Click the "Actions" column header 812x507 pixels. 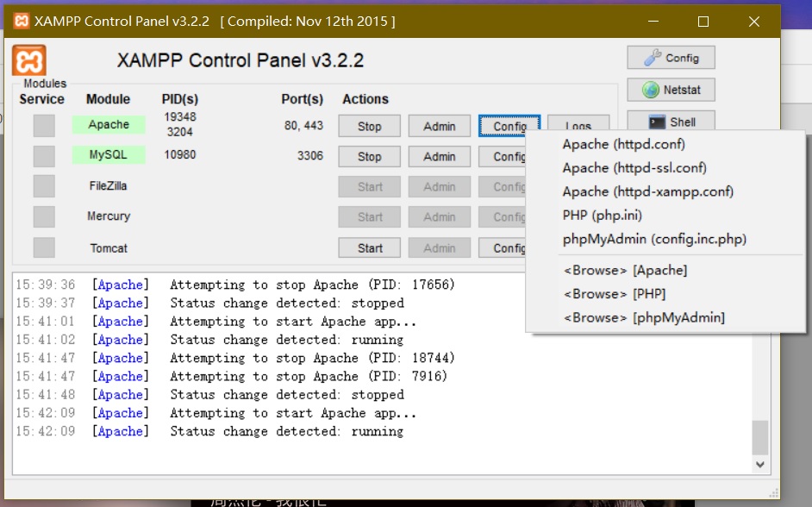tap(365, 99)
